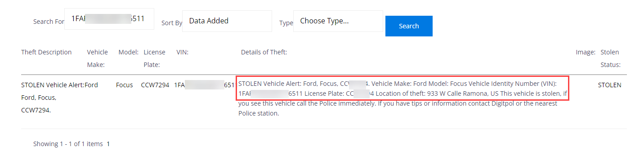Click the Theft Description column header
This screenshot has width=644, height=165.
pos(46,52)
